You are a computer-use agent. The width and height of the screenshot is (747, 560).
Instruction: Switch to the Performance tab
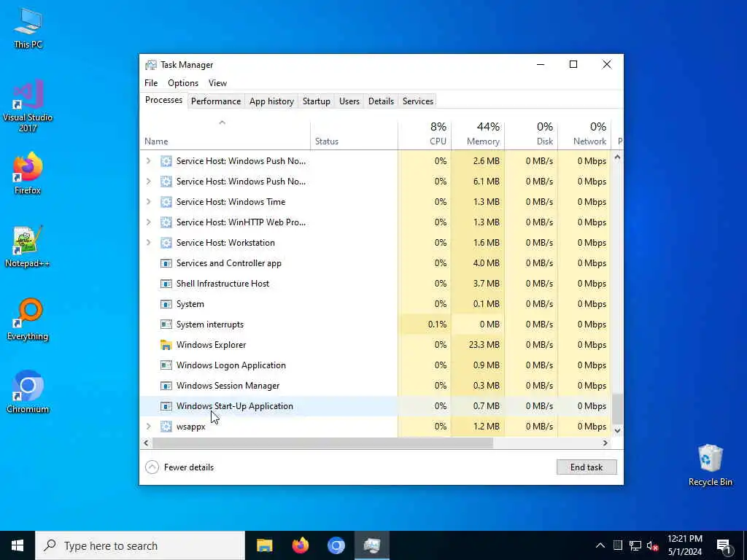[x=216, y=101]
